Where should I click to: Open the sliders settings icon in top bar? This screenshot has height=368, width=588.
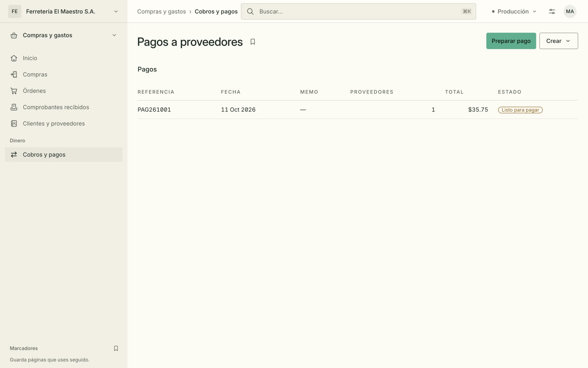[552, 11]
